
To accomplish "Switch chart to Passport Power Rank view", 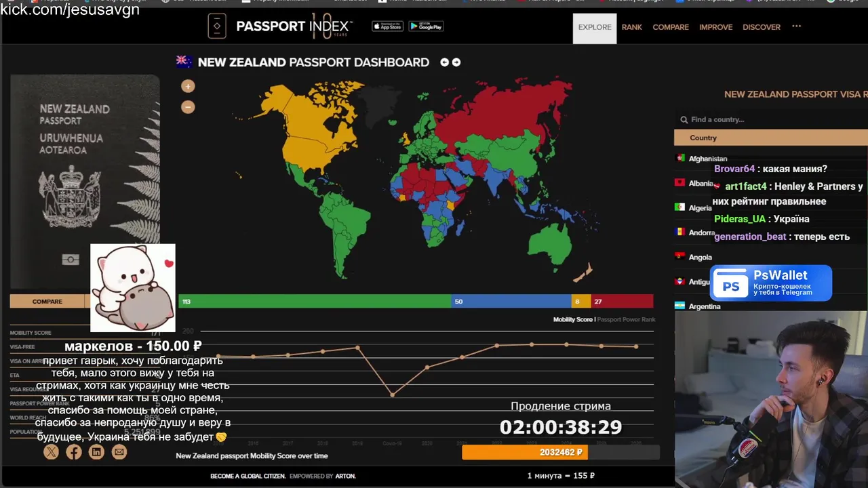I will [x=627, y=319].
